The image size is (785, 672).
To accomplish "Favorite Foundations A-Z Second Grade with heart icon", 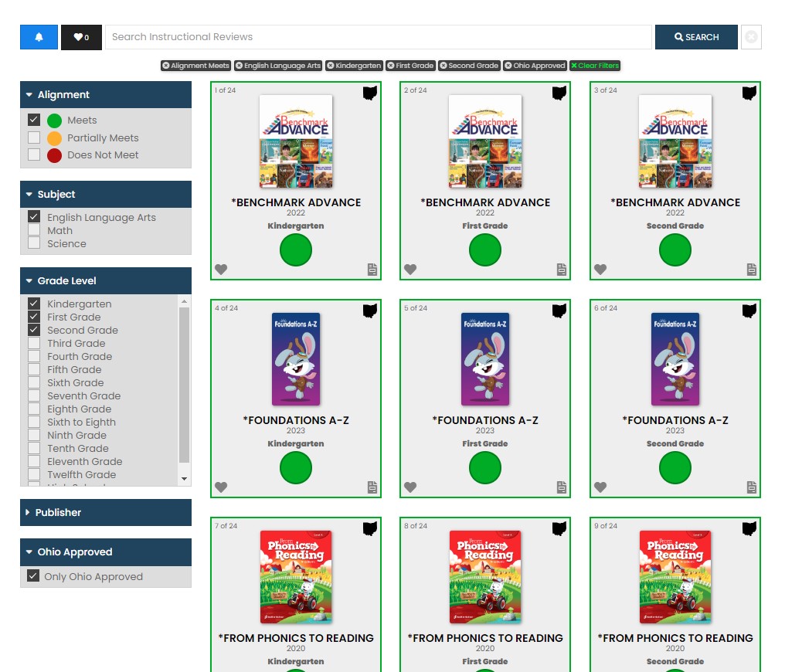I will pos(600,487).
